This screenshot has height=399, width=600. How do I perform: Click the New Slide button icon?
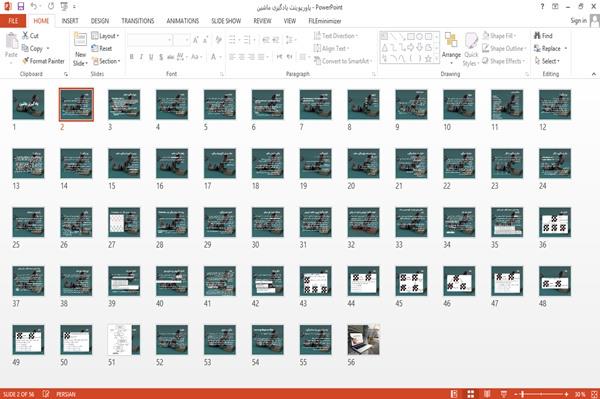pyautogui.click(x=80, y=40)
